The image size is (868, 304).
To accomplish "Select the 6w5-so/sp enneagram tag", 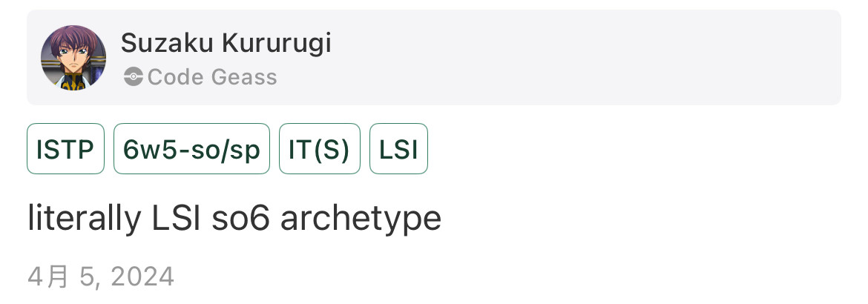I will 191,149.
